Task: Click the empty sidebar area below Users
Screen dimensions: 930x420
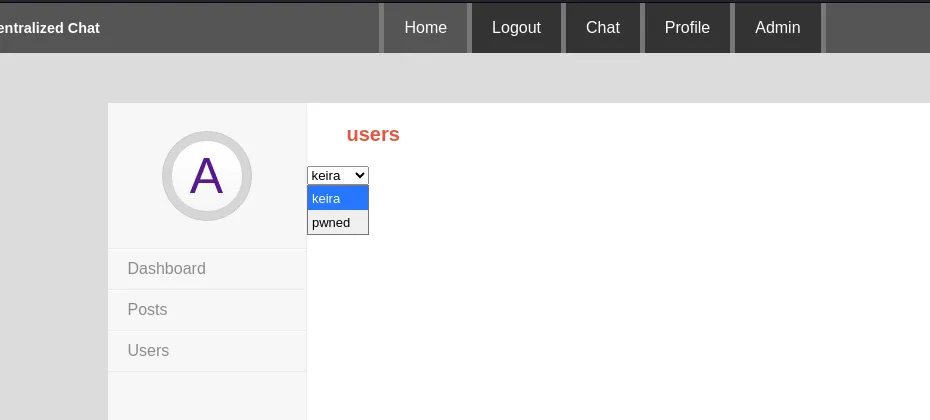Action: tap(207, 396)
